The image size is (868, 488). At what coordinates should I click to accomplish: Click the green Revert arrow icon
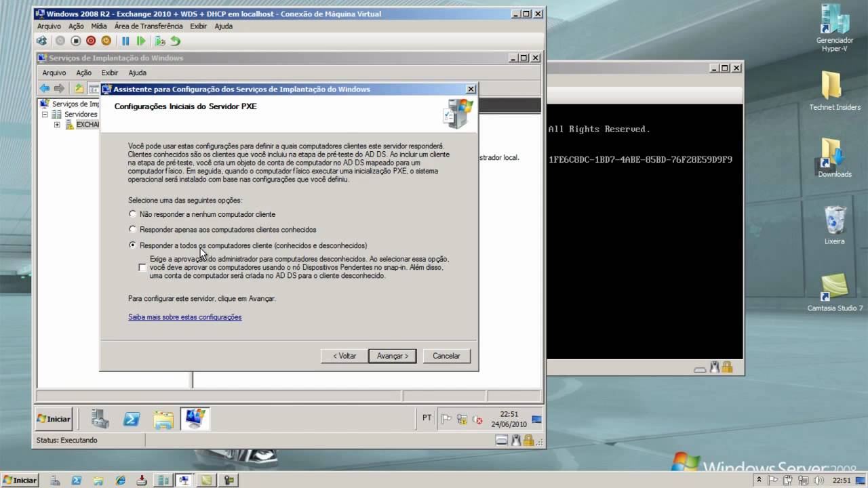click(x=176, y=41)
